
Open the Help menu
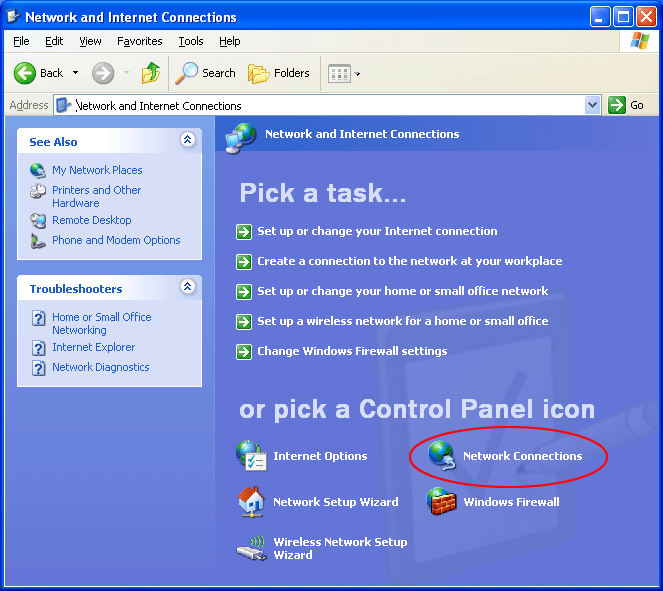(230, 41)
